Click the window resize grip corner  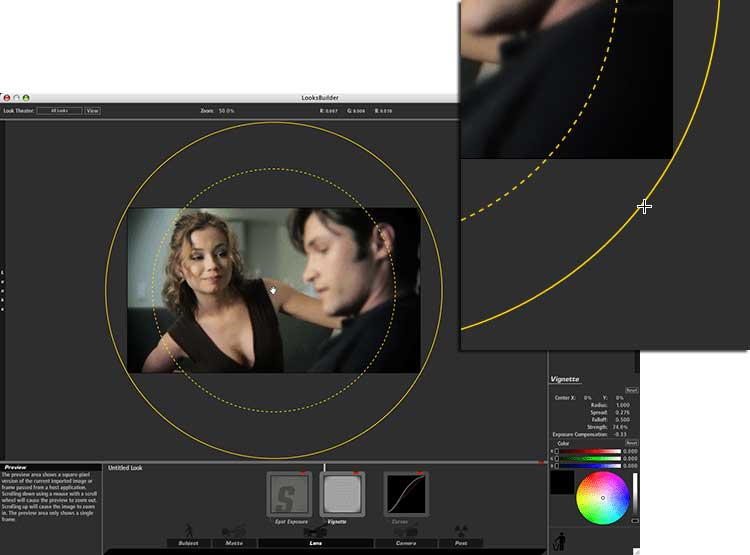[636, 552]
